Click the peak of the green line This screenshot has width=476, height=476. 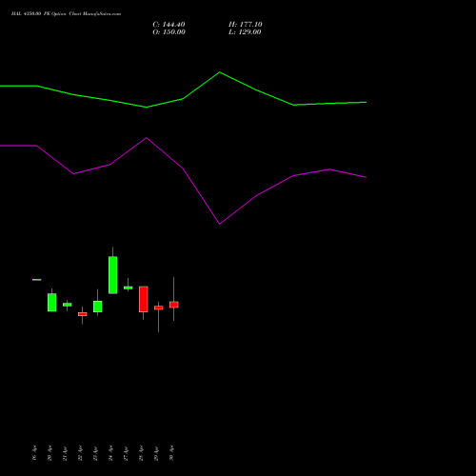[x=220, y=72]
